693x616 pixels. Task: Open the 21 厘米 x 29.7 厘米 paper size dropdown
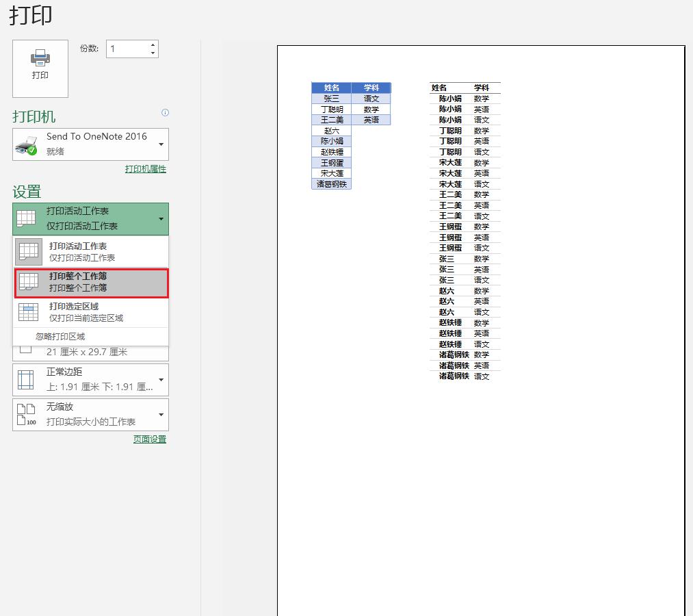tap(90, 353)
